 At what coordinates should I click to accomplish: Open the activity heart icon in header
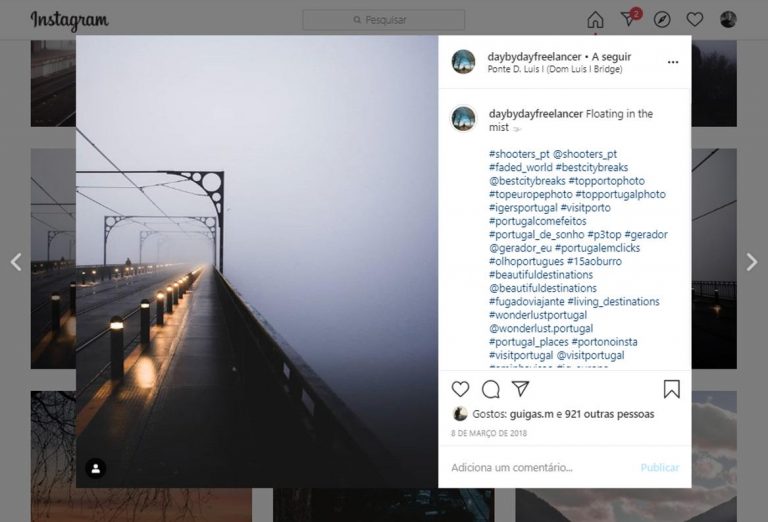tap(695, 20)
